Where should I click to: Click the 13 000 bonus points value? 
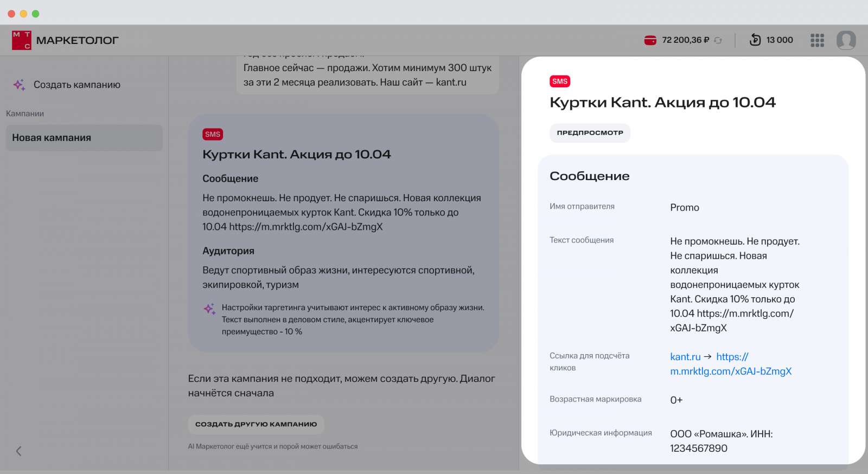(780, 40)
